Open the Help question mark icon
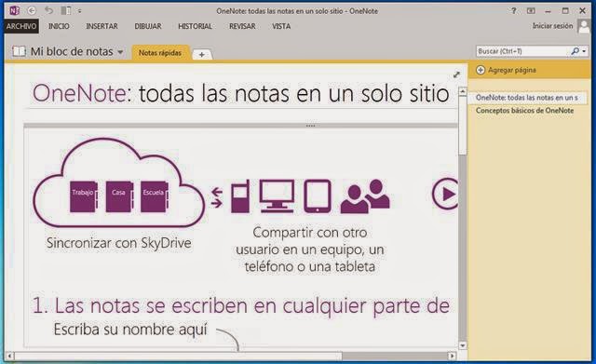 514,10
